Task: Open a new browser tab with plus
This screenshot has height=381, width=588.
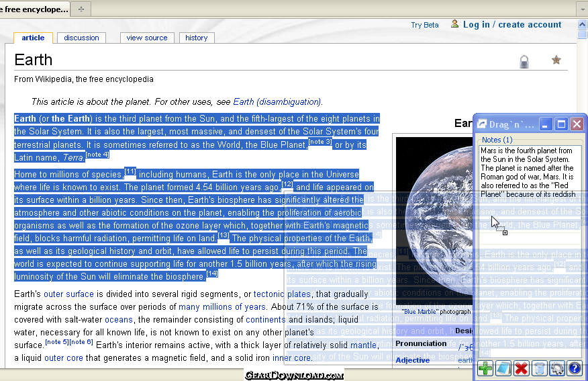Action: point(81,9)
